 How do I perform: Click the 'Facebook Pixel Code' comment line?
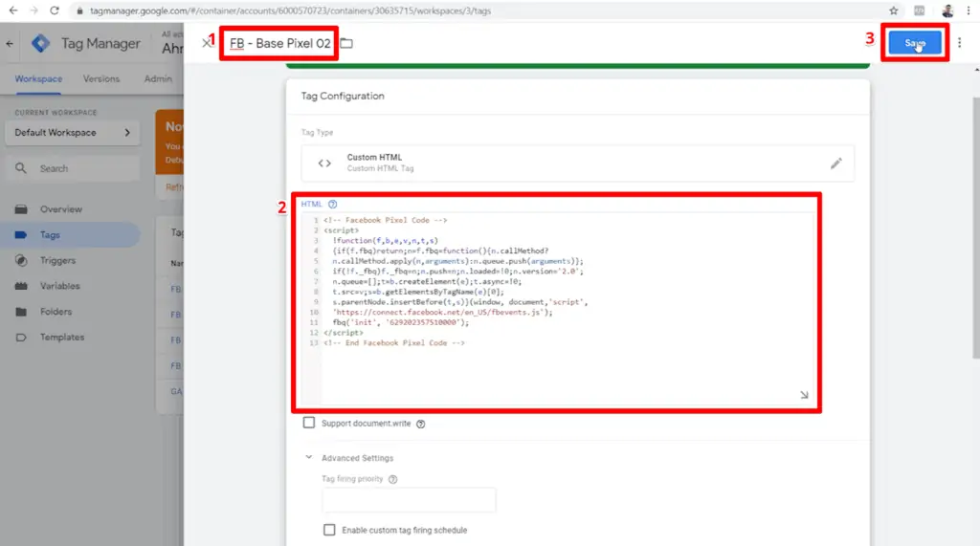(386, 220)
